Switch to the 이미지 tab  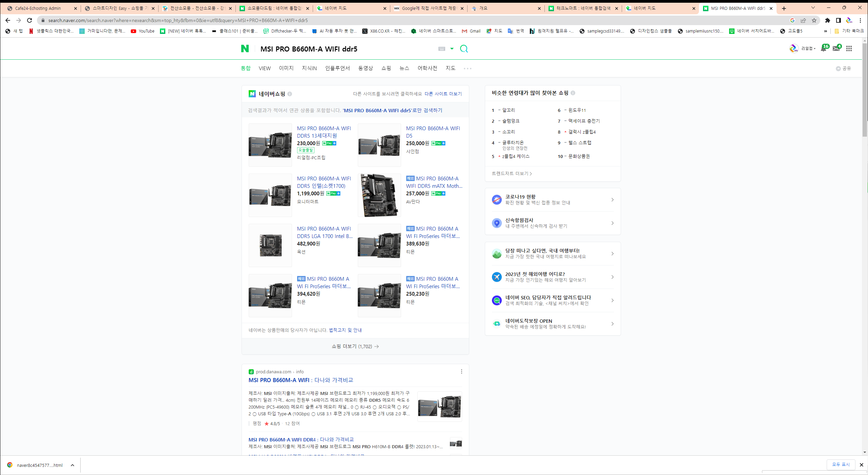286,68
